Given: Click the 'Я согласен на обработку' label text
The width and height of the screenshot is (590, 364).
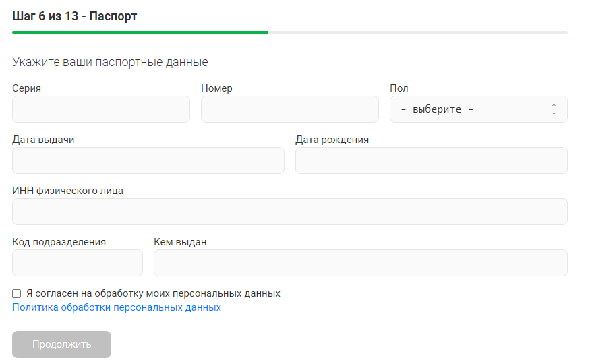Looking at the screenshot, I should 153,294.
